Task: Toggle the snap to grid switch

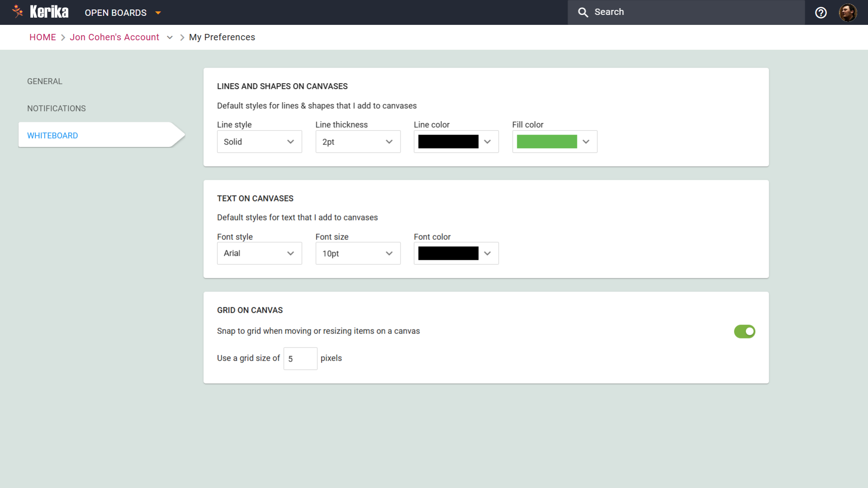Action: click(744, 331)
